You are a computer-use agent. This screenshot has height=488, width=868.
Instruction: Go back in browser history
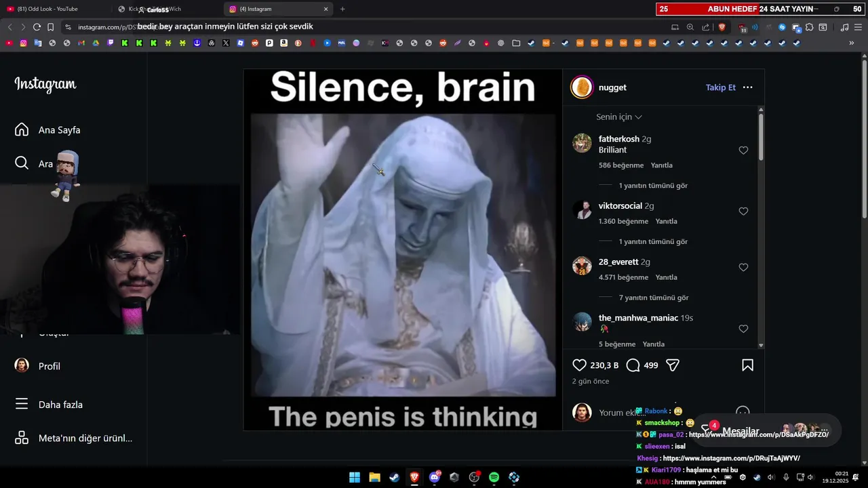coord(9,27)
